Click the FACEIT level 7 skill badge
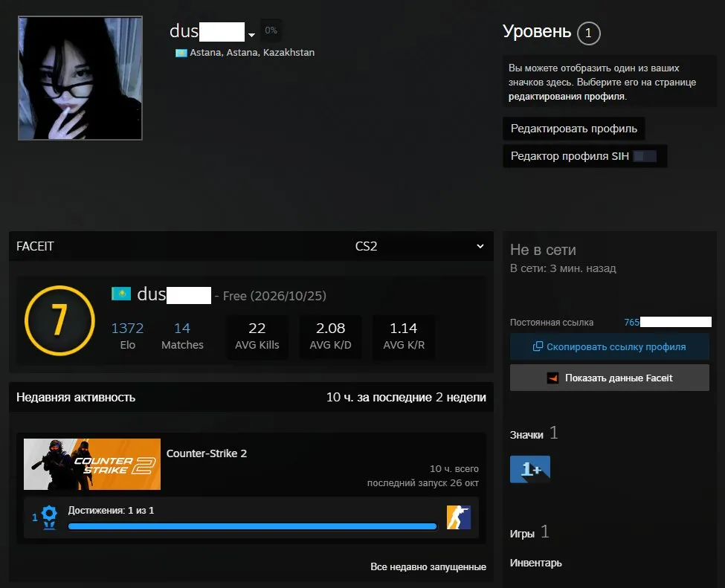 coord(59,320)
